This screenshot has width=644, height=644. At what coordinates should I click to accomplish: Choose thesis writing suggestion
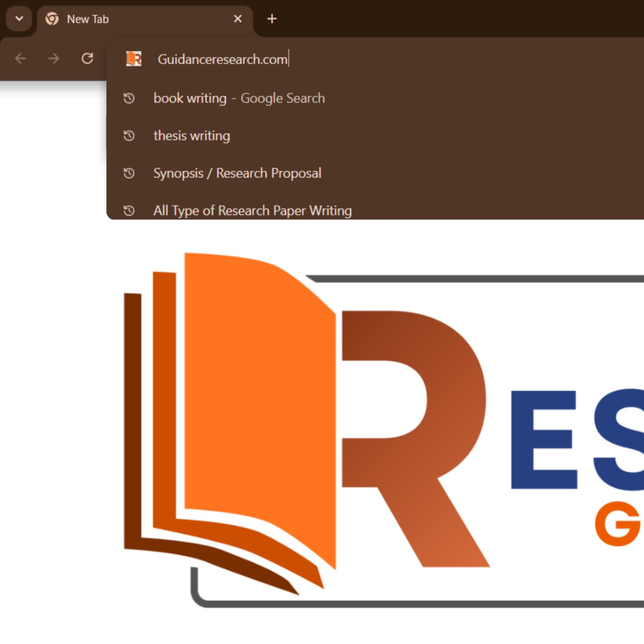click(192, 136)
